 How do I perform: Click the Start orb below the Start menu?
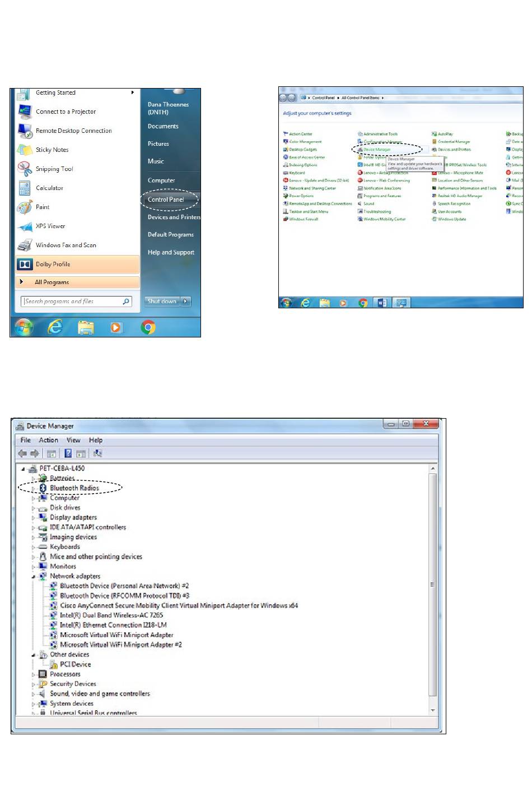pyautogui.click(x=24, y=327)
